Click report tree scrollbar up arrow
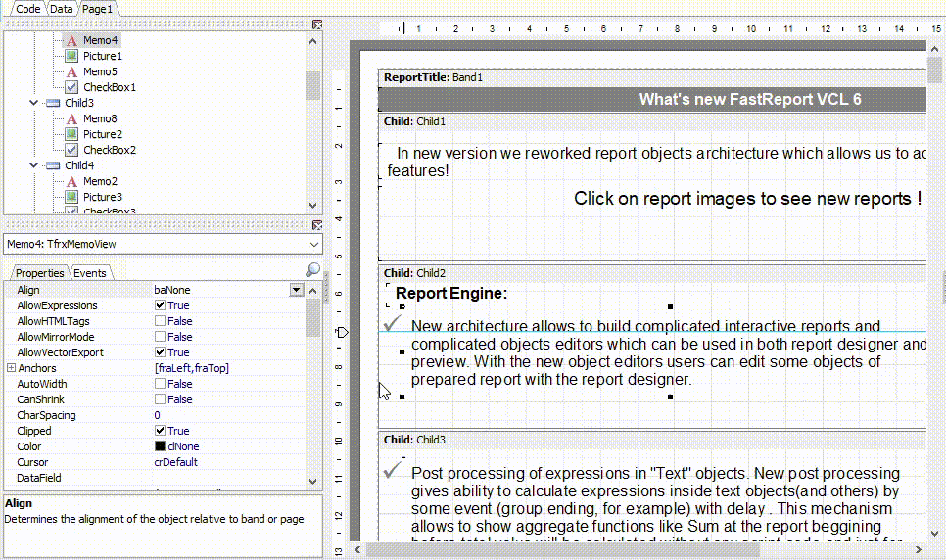946x560 pixels. tap(312, 42)
